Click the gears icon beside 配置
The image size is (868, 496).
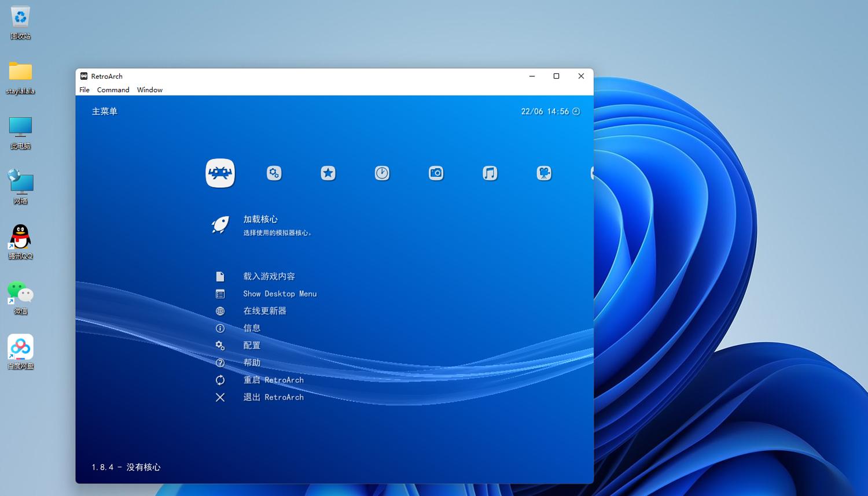[x=220, y=346]
